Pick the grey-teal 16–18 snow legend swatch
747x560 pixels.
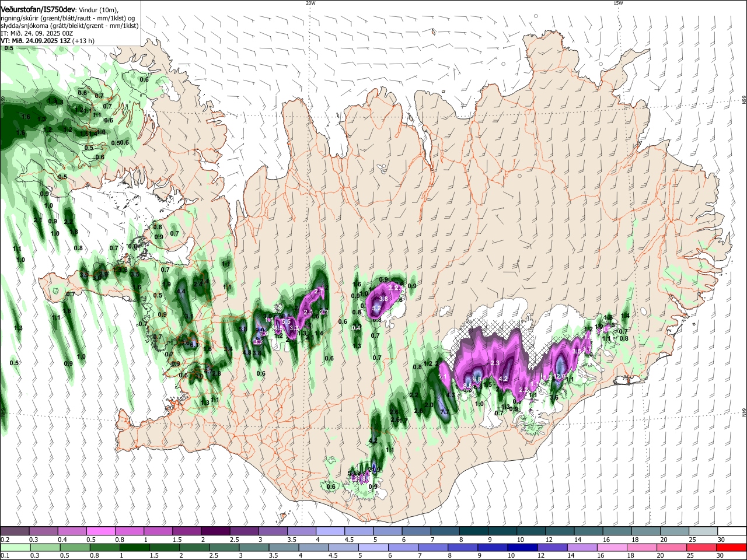point(617,531)
